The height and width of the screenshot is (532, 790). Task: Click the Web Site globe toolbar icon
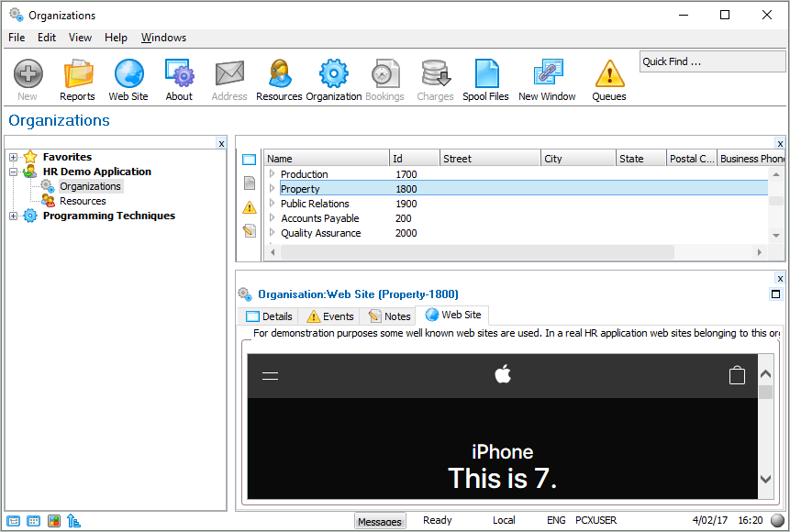click(128, 79)
